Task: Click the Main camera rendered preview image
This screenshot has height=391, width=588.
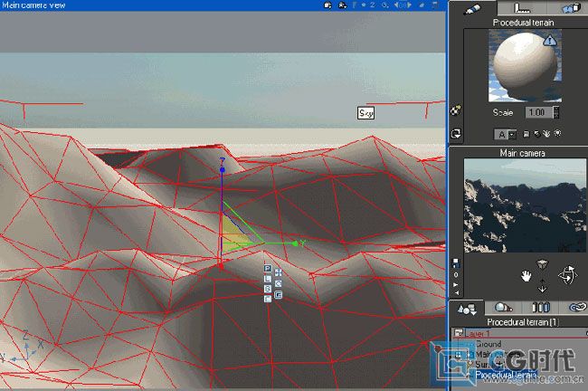Action: (x=525, y=205)
